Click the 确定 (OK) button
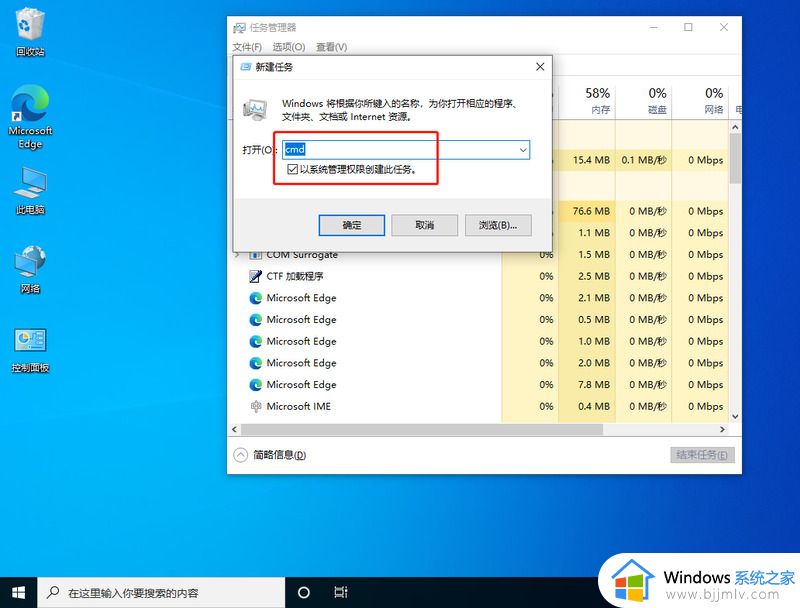 pyautogui.click(x=352, y=225)
